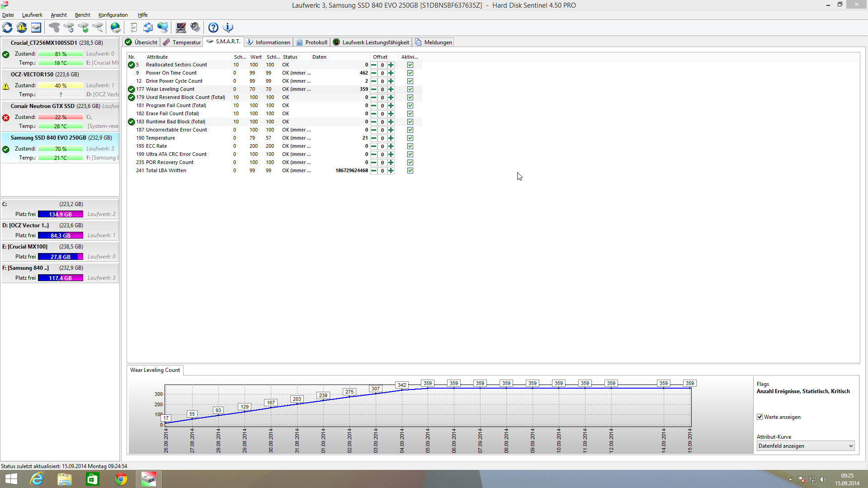Screen dimensions: 868x488
Task: Open the Laufwerk Leistungsfähigkeit tab
Action: tap(371, 42)
